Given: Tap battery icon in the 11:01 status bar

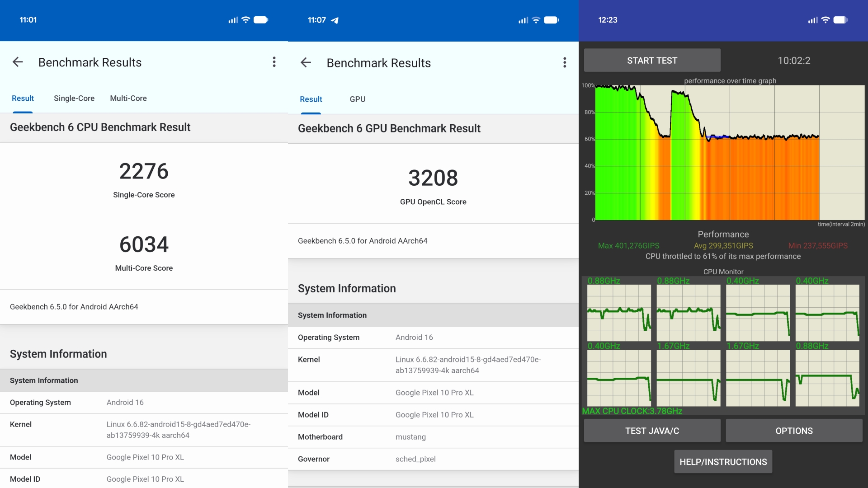Looking at the screenshot, I should [x=261, y=20].
